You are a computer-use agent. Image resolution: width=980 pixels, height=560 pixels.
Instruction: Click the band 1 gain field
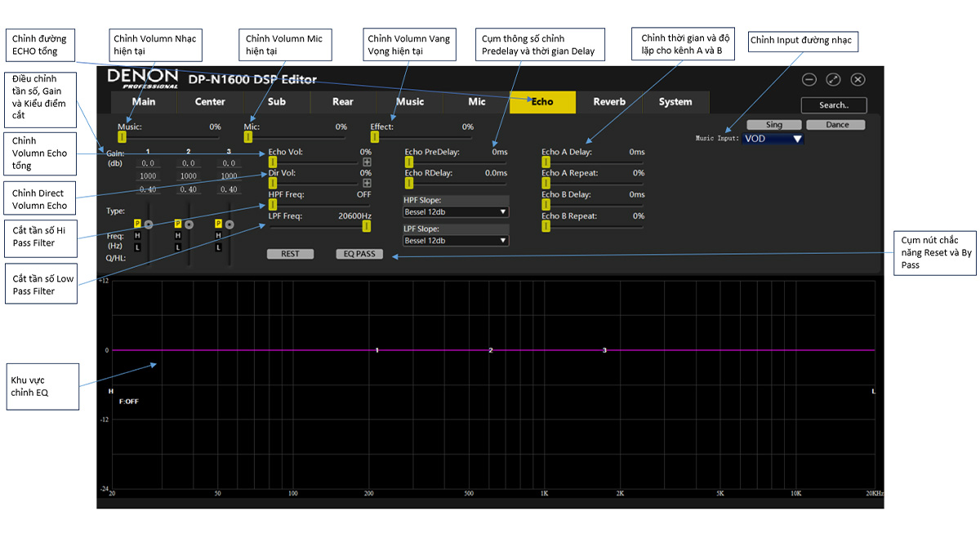click(x=147, y=163)
